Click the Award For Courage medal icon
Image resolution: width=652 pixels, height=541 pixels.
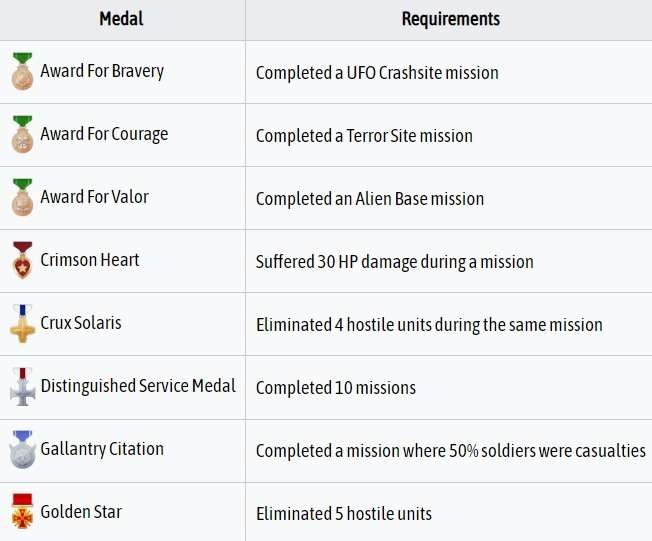[22, 134]
